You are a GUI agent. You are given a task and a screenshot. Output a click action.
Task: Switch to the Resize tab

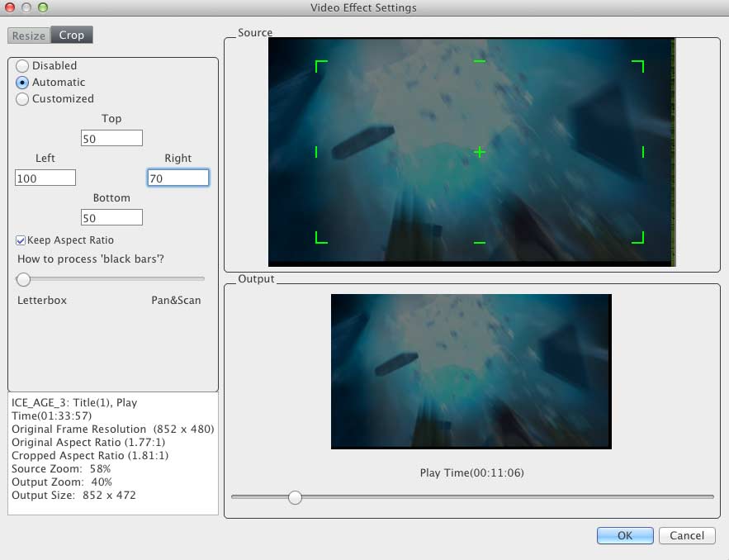click(x=29, y=36)
